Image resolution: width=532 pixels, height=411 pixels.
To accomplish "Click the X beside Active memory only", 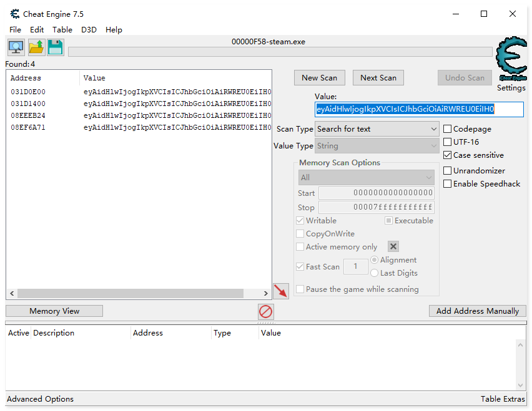I will pyautogui.click(x=393, y=247).
